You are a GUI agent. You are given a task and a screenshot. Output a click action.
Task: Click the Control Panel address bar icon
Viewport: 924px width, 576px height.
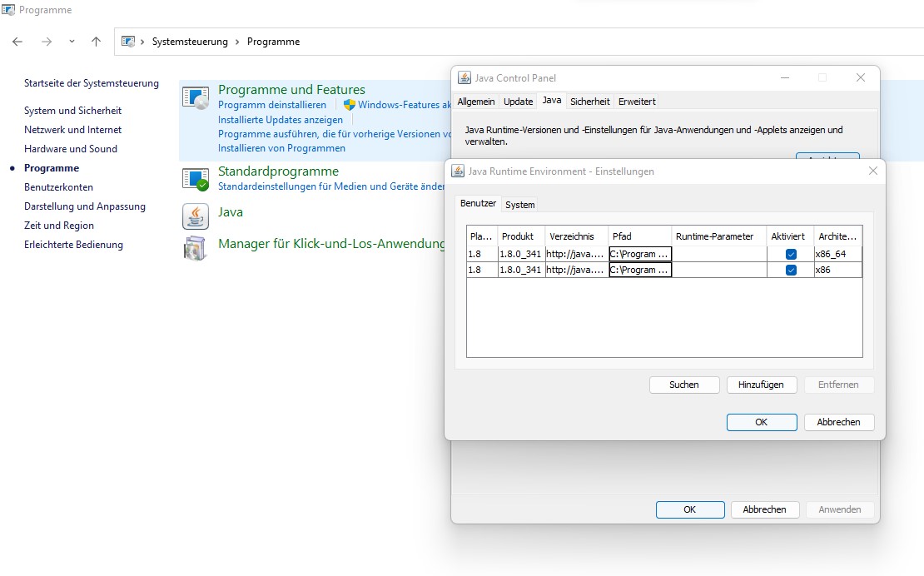click(128, 42)
